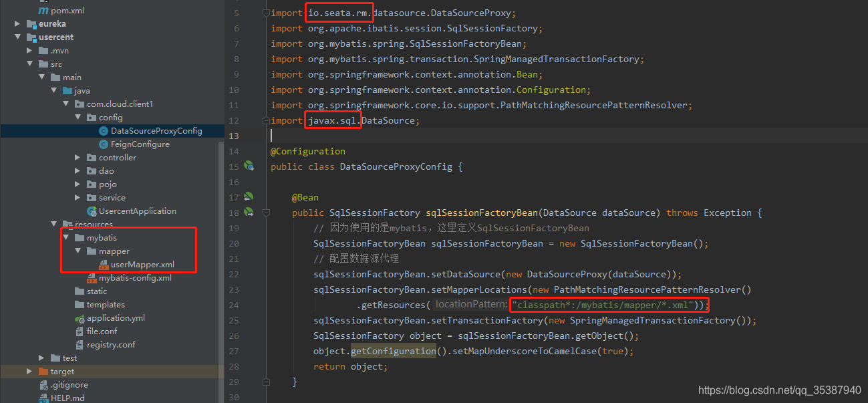Click the fold end marker at line 29
Screen dimensions: 868x403
[266, 382]
